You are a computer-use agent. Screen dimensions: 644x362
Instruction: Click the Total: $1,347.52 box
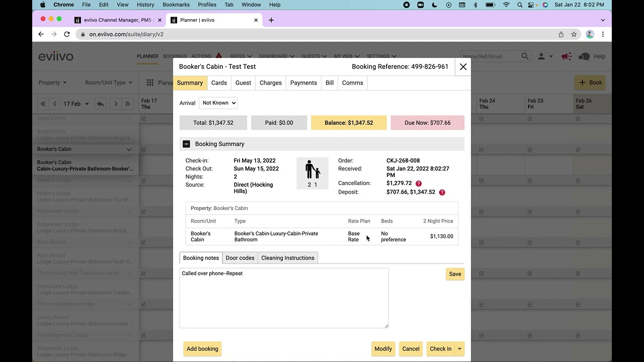[x=213, y=123]
